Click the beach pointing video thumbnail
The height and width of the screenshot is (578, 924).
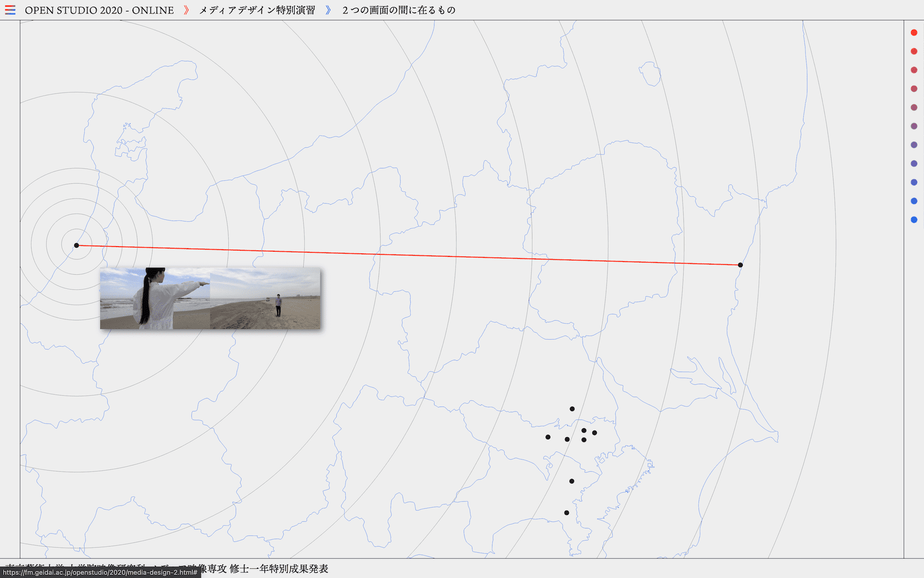point(210,298)
